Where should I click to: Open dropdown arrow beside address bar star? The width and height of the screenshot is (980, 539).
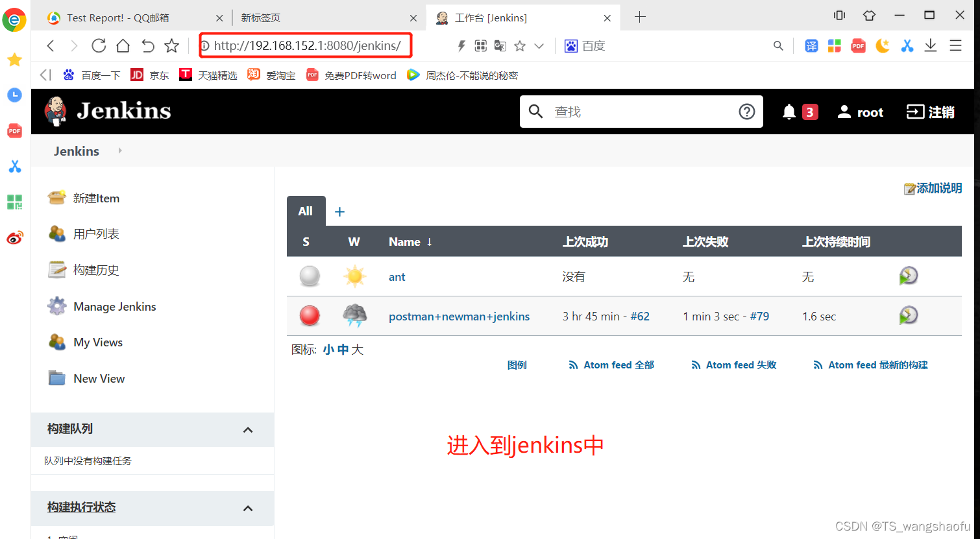tap(539, 46)
